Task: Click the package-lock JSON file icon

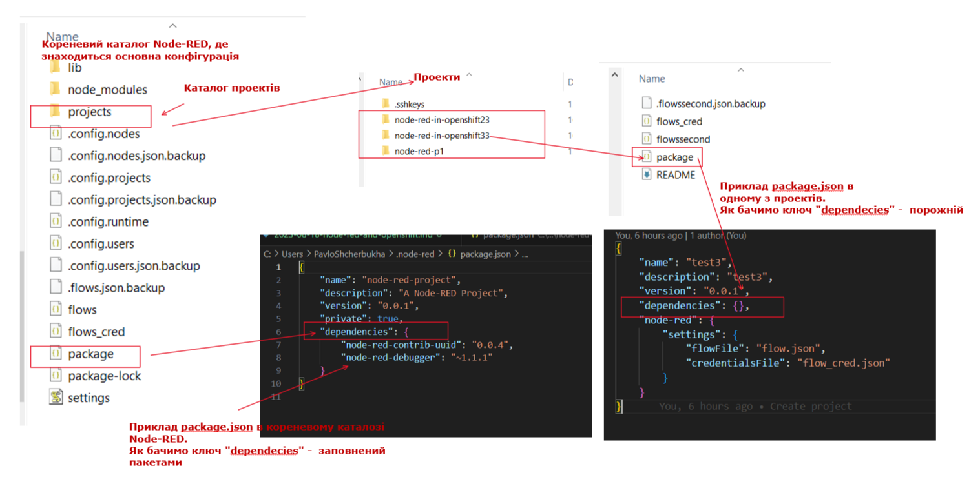Action: tap(56, 376)
